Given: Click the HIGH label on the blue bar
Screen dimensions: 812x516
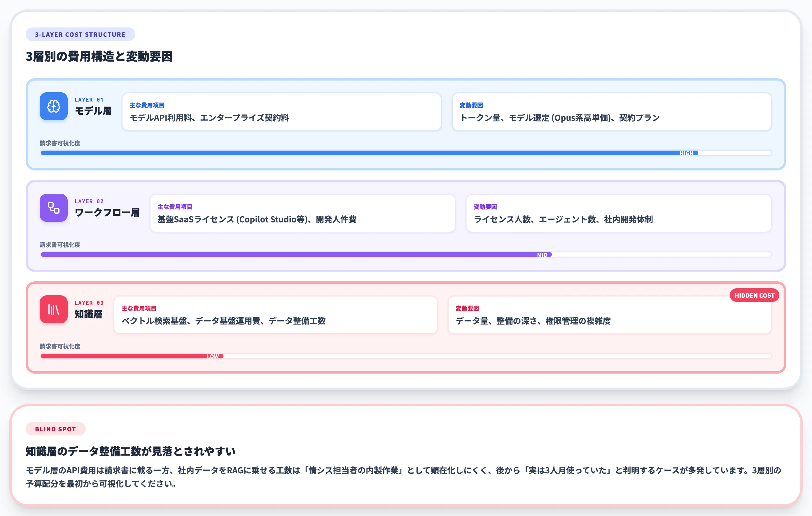Looking at the screenshot, I should coord(686,153).
